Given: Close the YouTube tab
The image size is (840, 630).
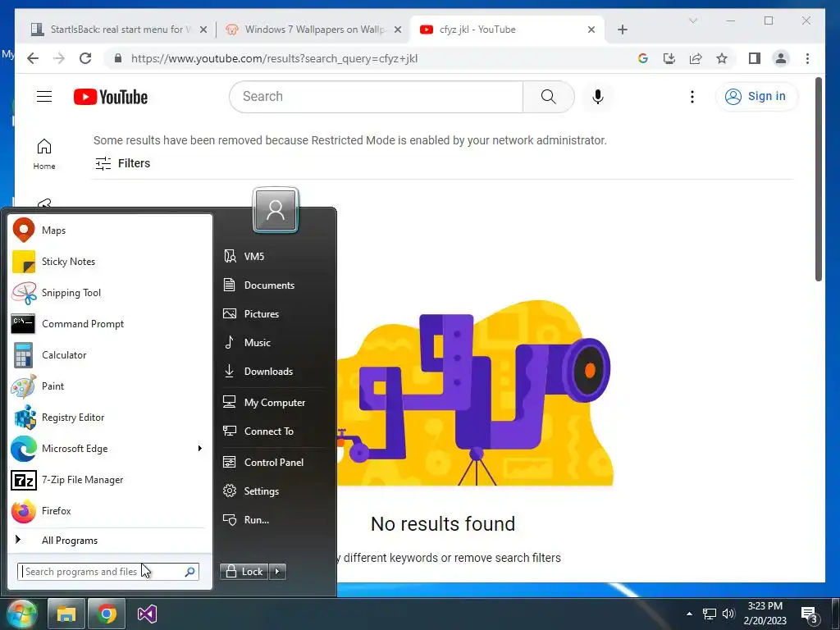Looking at the screenshot, I should click(591, 30).
